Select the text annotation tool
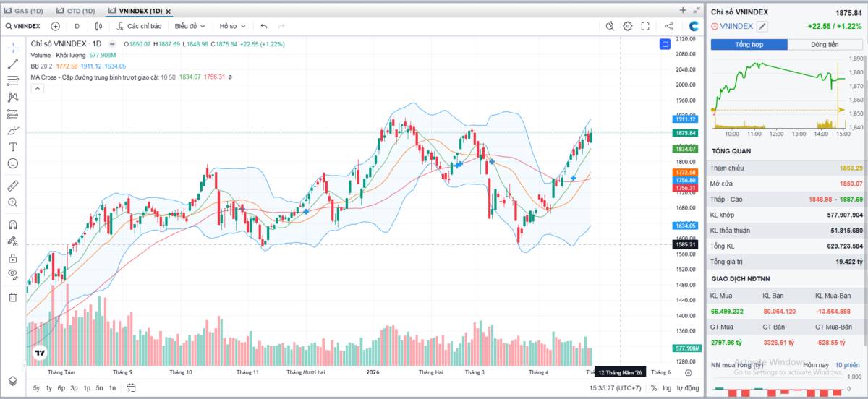The width and height of the screenshot is (868, 399). coord(13,147)
